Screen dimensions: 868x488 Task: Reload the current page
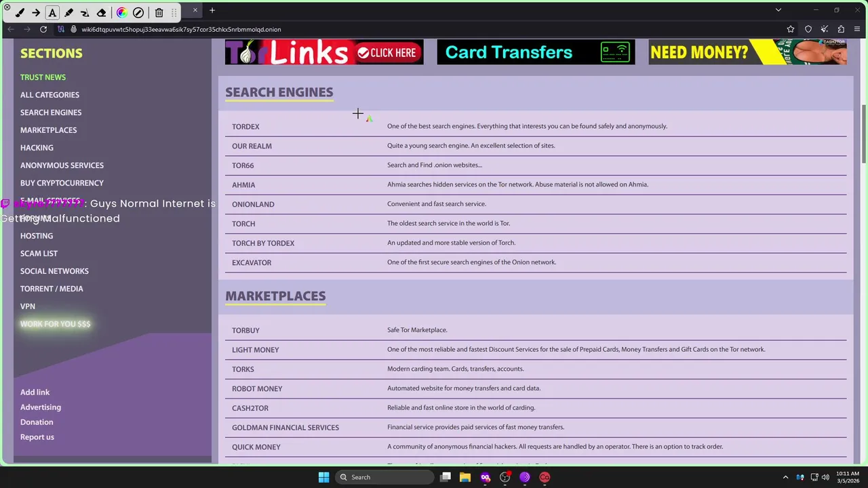(x=43, y=29)
